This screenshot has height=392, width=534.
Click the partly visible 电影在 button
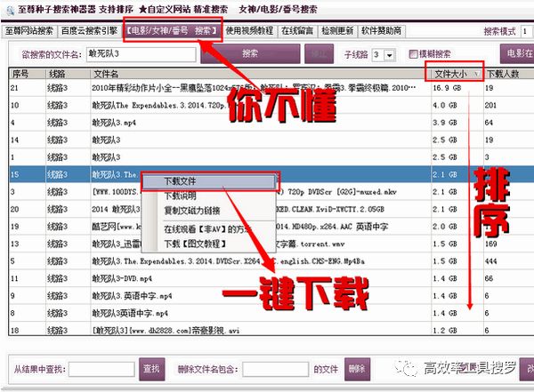tap(517, 53)
